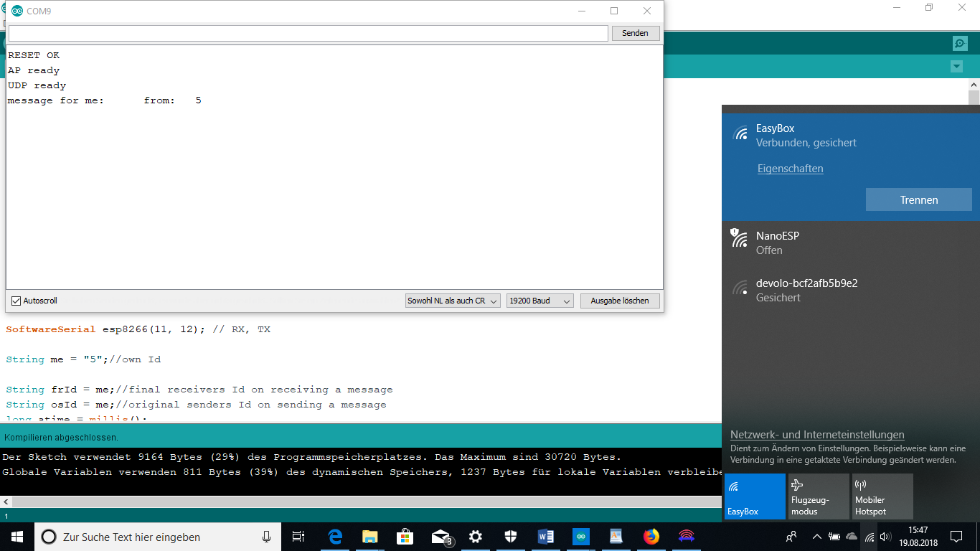
Task: Open the Arduino IDE taskbar icon
Action: click(x=581, y=537)
